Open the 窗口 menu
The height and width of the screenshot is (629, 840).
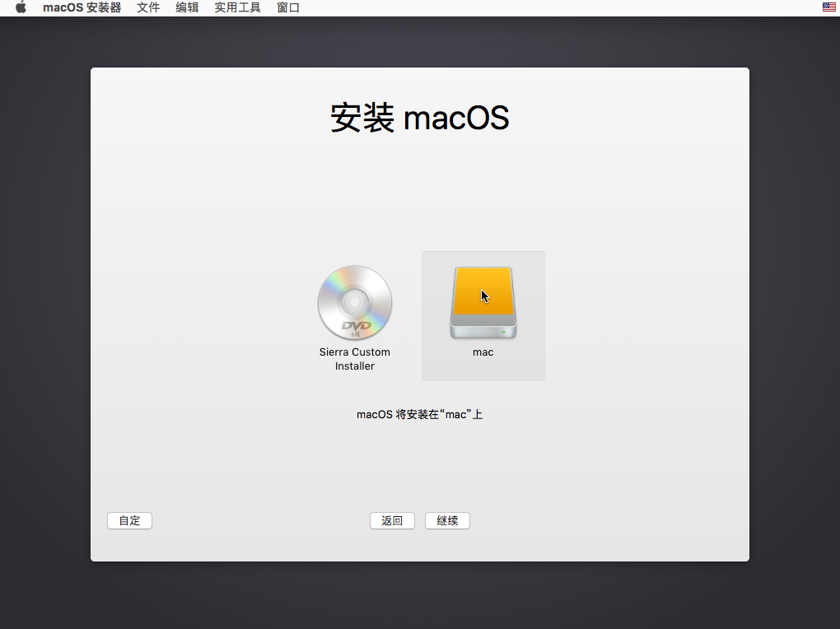click(288, 7)
